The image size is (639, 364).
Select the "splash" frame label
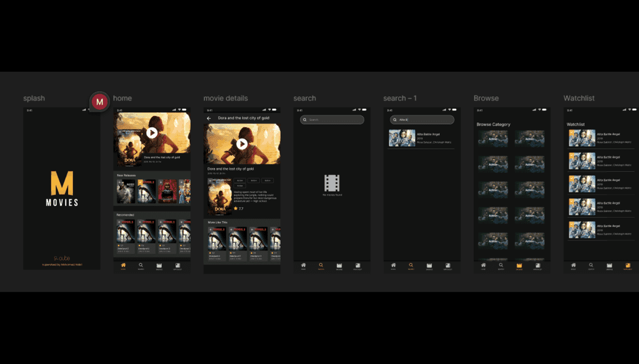(x=34, y=98)
